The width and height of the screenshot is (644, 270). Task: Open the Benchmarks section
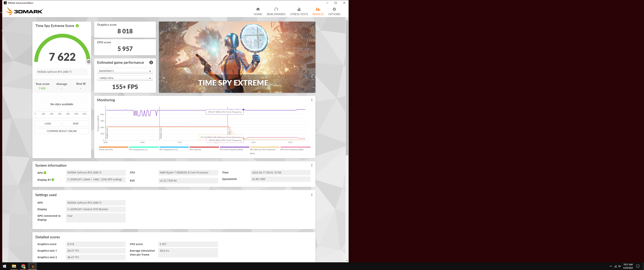point(276,11)
